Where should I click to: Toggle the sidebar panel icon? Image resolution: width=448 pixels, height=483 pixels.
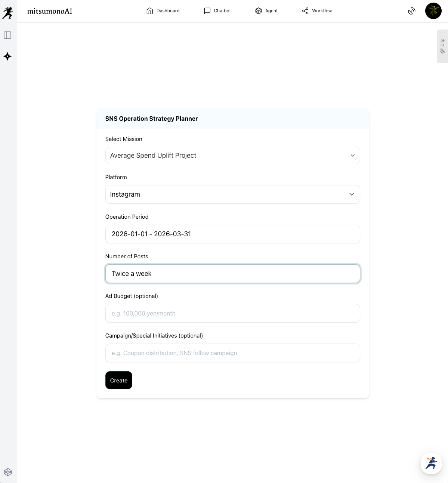tap(7, 35)
